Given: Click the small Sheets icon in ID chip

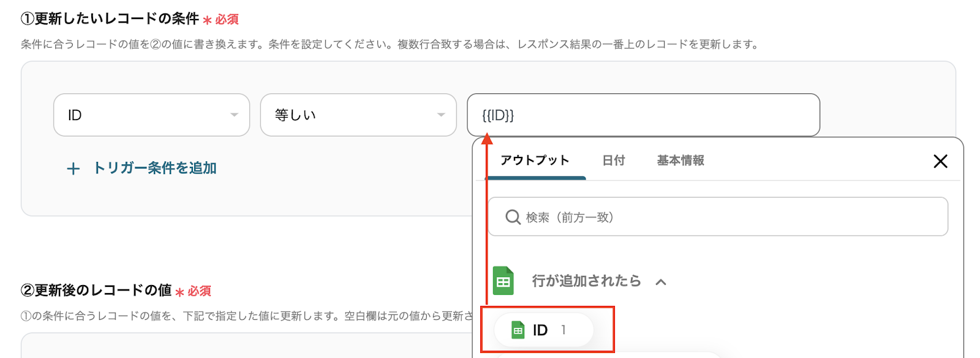Looking at the screenshot, I should [x=518, y=330].
